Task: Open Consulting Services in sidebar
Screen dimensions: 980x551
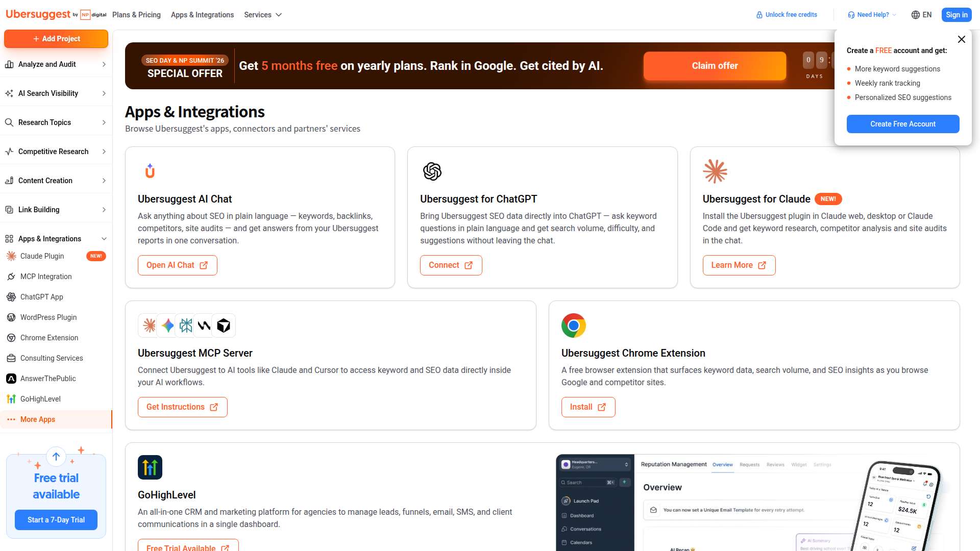Action: (x=56, y=358)
